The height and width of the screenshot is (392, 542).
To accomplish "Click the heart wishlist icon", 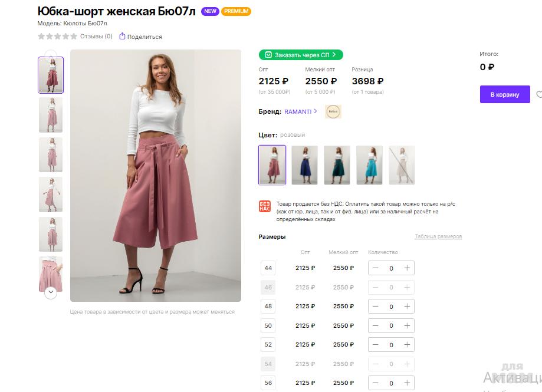I will point(539,94).
